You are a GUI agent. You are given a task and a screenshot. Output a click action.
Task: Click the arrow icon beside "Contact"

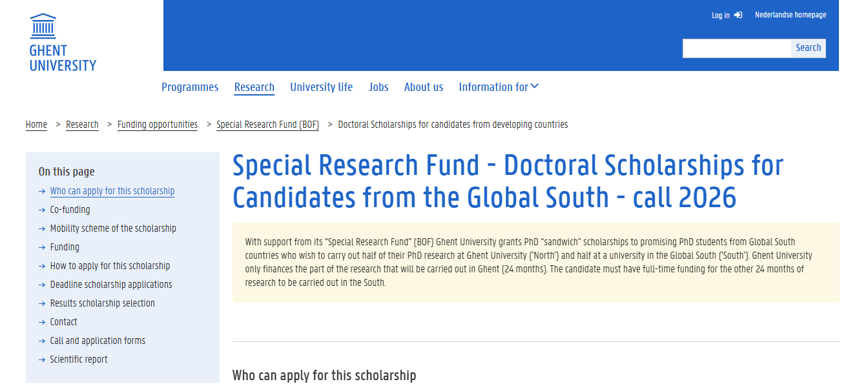click(x=41, y=322)
